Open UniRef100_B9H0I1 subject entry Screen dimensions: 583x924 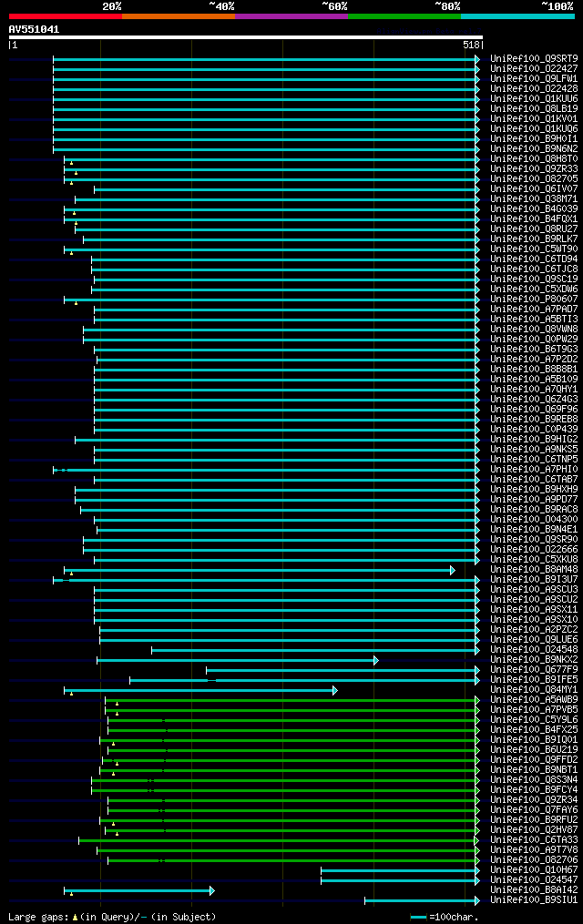click(x=534, y=139)
